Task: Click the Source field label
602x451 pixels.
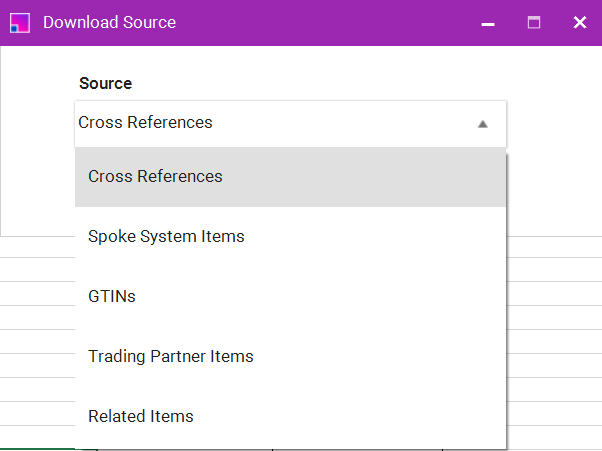Action: coord(105,84)
